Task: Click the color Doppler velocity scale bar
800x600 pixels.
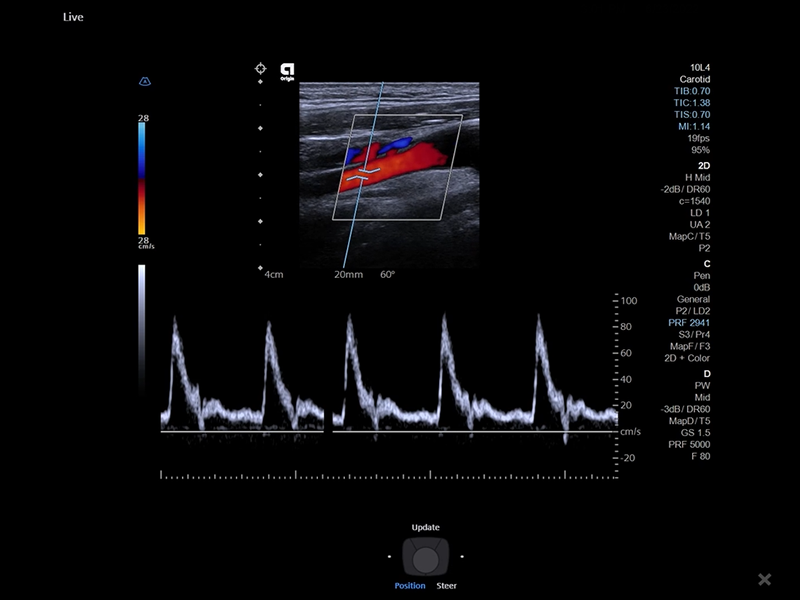Action: (x=143, y=176)
